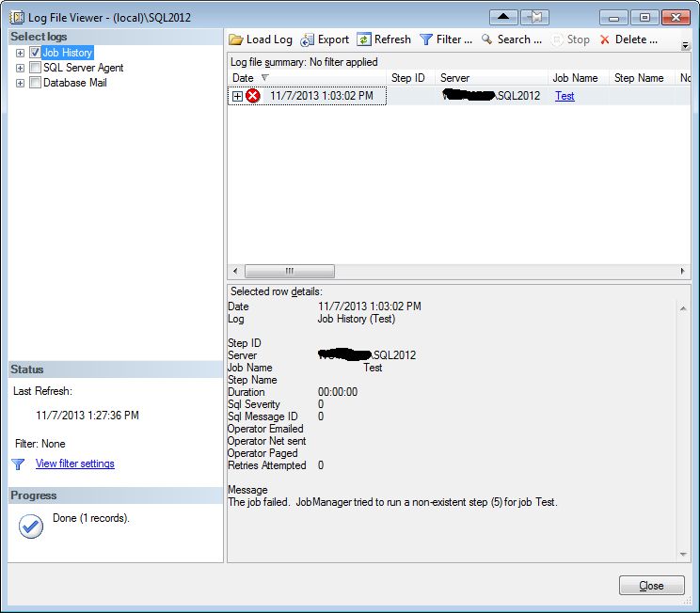
Task: Click 'Log file summary: No filter applied' text
Action: pos(304,62)
